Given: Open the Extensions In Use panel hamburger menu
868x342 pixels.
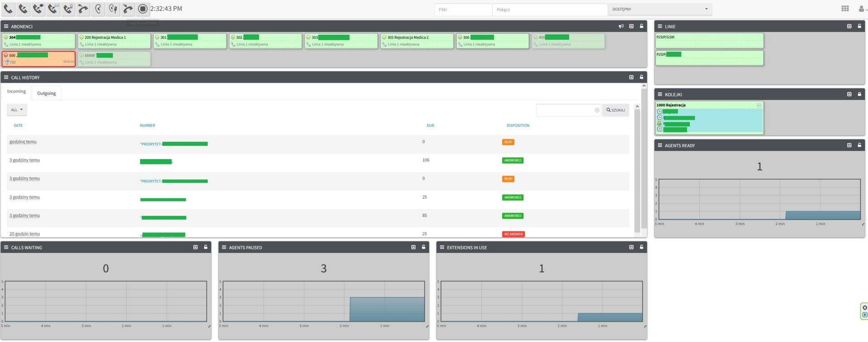Looking at the screenshot, I should click(442, 247).
